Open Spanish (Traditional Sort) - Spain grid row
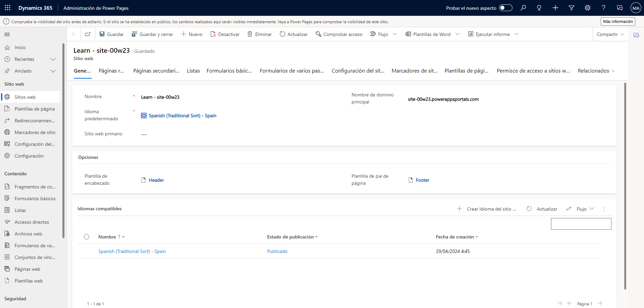Image resolution: width=644 pixels, height=308 pixels. [x=132, y=252]
